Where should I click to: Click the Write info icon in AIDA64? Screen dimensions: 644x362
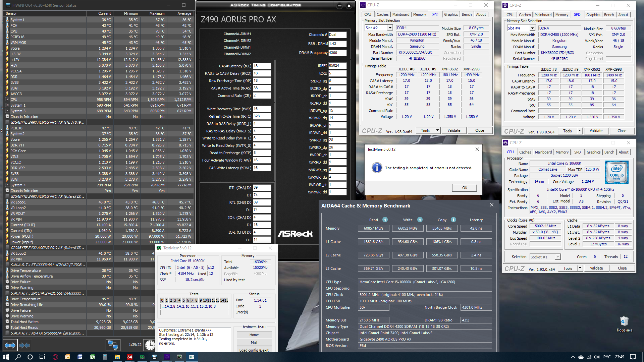[420, 220]
